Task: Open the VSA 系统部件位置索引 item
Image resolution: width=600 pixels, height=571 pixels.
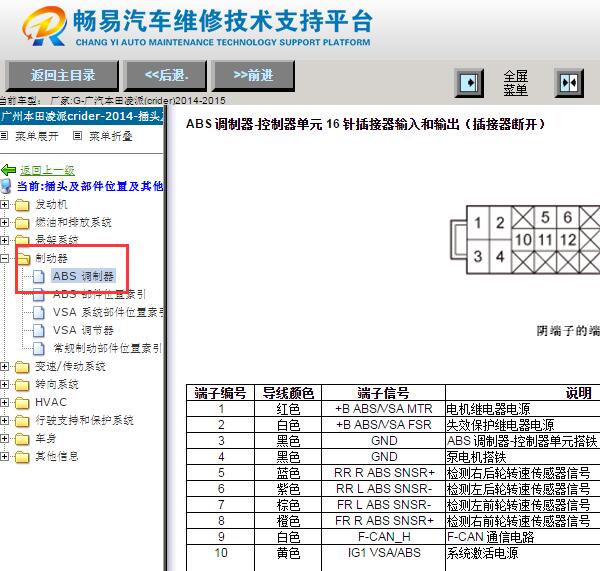Action: tap(108, 312)
